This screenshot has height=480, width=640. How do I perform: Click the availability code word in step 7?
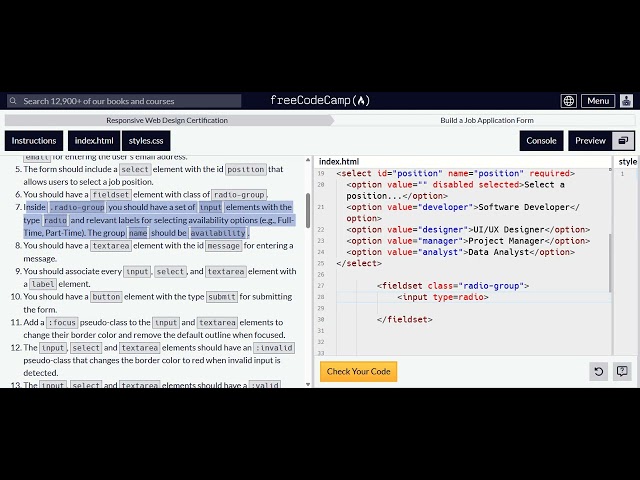[218, 233]
